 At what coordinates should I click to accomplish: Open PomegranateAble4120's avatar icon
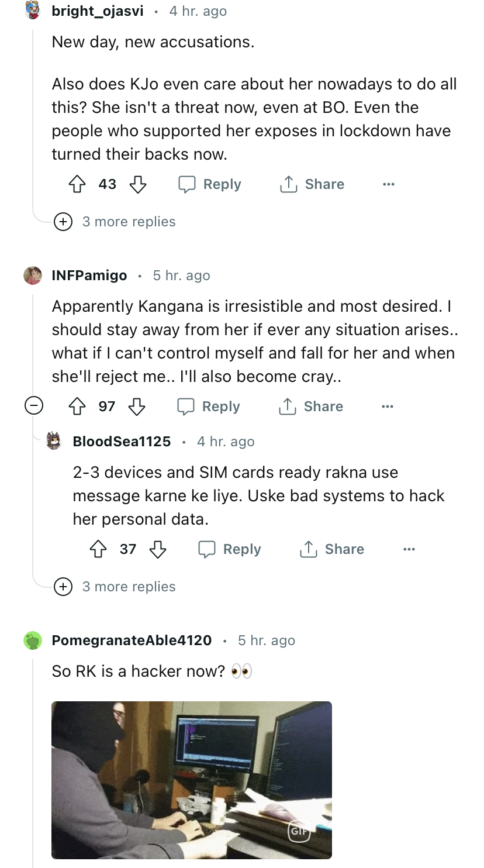33,640
